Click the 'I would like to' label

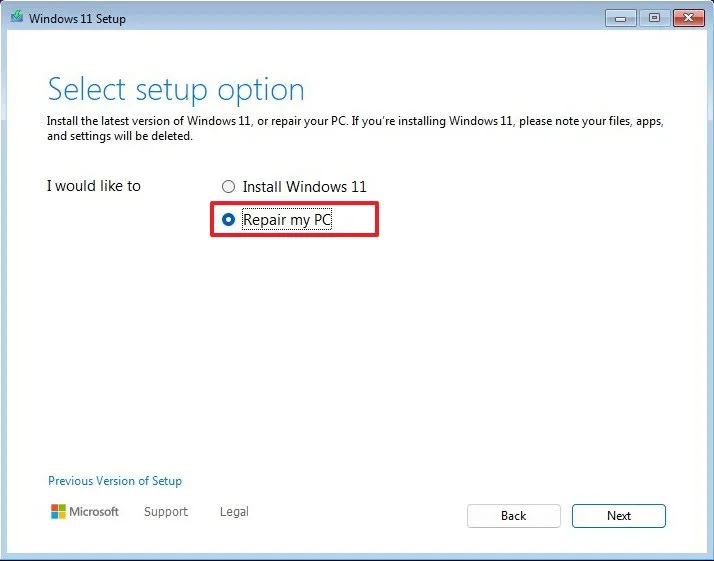[x=94, y=186]
